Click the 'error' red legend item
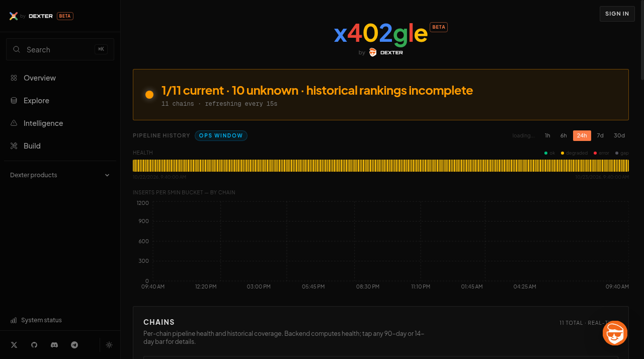644x359 pixels. click(x=601, y=153)
